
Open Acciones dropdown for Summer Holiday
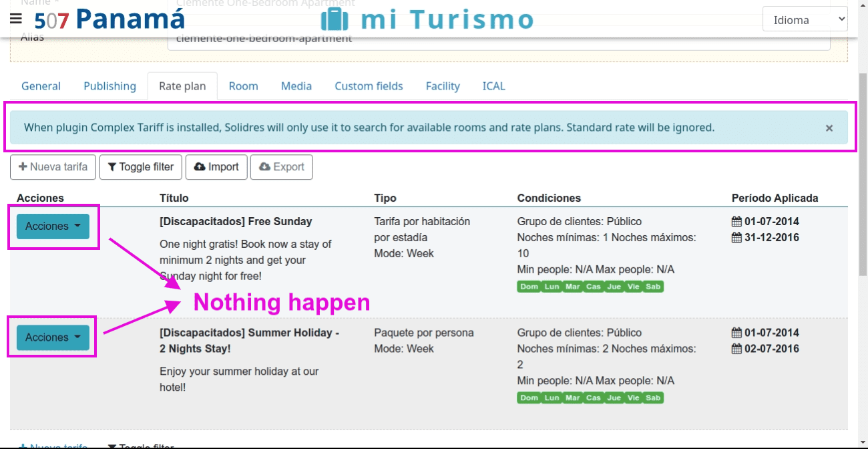[53, 338]
